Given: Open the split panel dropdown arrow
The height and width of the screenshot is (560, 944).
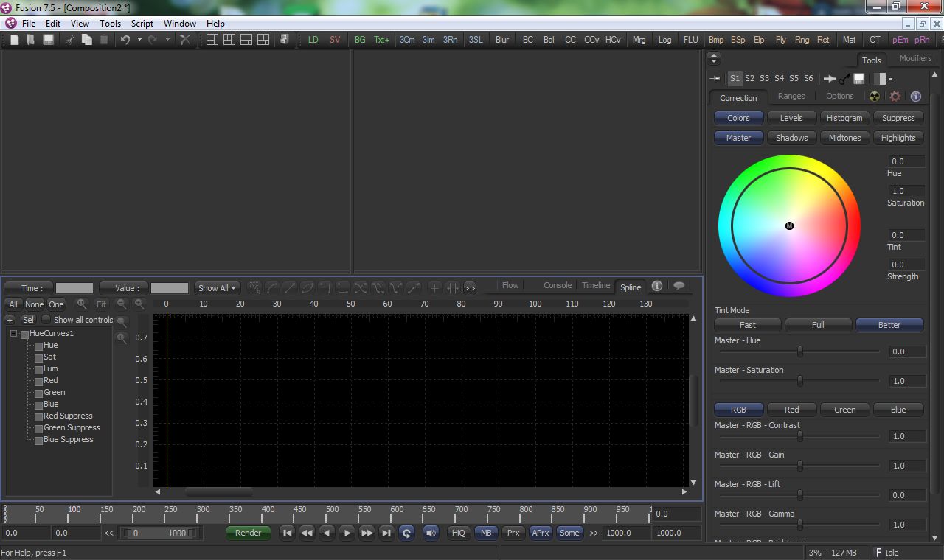Looking at the screenshot, I should point(890,79).
